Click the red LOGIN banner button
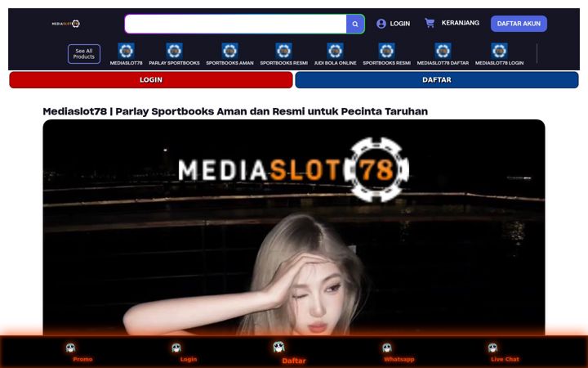 click(151, 80)
